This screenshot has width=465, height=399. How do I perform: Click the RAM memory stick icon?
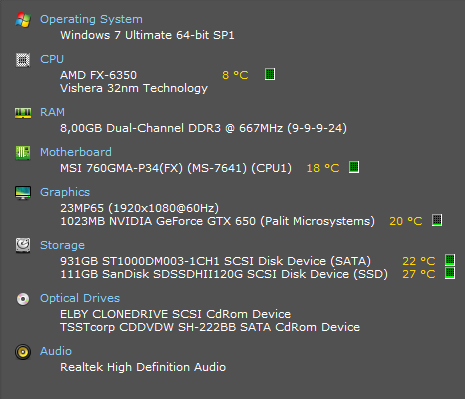(x=23, y=113)
